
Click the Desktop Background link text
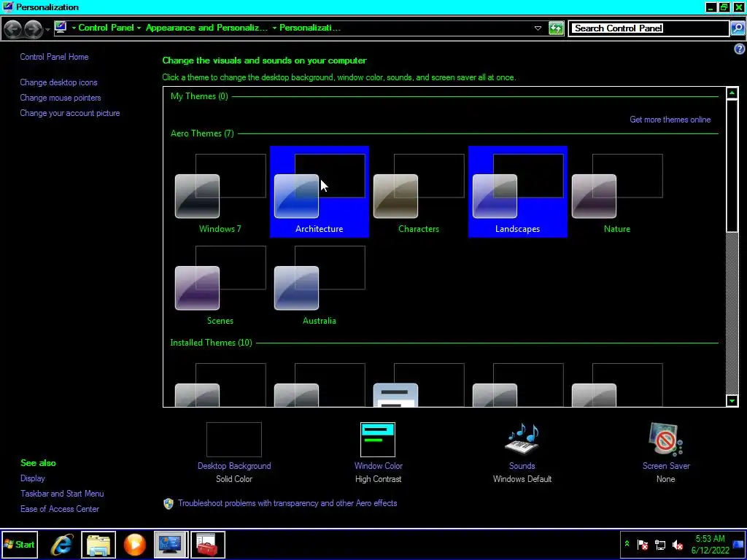tap(234, 466)
